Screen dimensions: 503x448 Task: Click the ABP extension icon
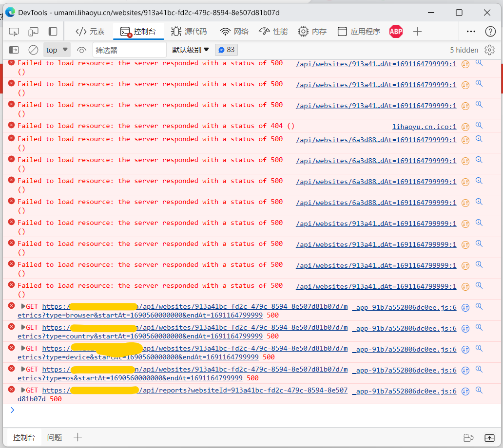tap(396, 32)
